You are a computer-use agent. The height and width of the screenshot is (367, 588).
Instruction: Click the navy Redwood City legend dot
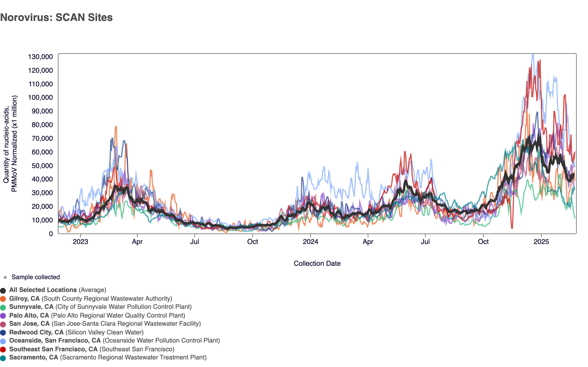tap(3, 333)
